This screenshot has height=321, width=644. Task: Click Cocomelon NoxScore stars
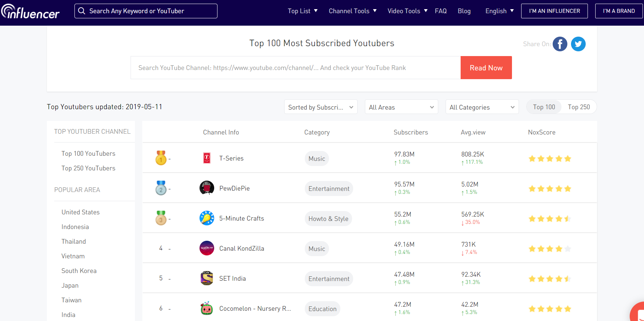click(x=550, y=309)
